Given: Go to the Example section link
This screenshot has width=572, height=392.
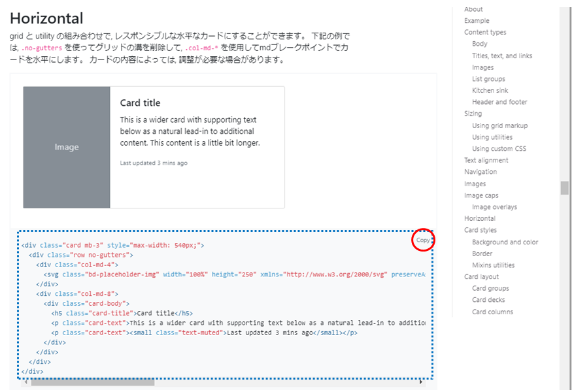Looking at the screenshot, I should [x=477, y=21].
